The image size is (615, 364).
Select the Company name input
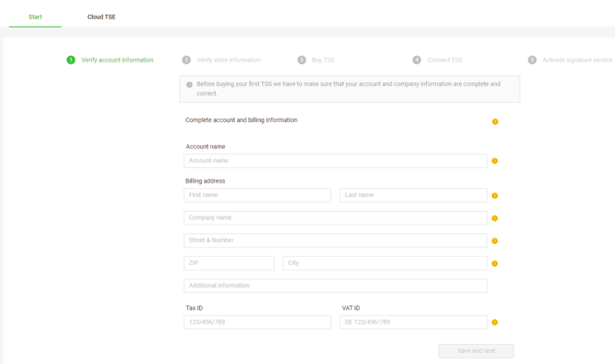(335, 218)
